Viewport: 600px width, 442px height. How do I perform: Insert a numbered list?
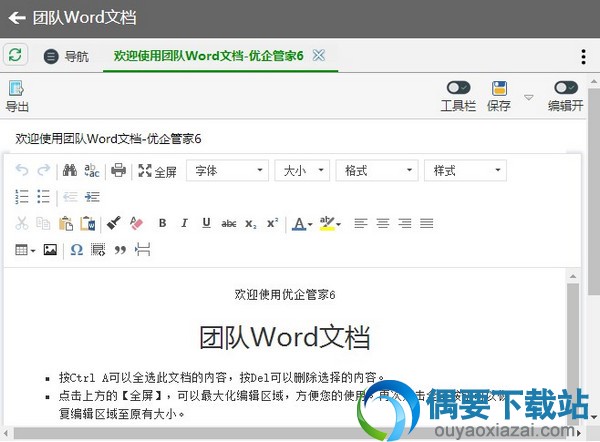[x=21, y=197]
